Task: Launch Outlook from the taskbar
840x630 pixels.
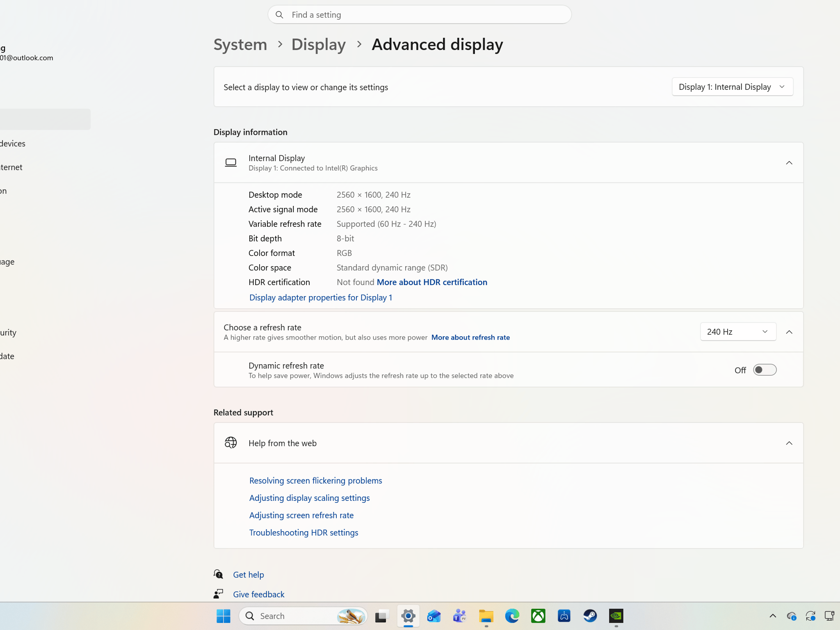Action: click(x=434, y=616)
